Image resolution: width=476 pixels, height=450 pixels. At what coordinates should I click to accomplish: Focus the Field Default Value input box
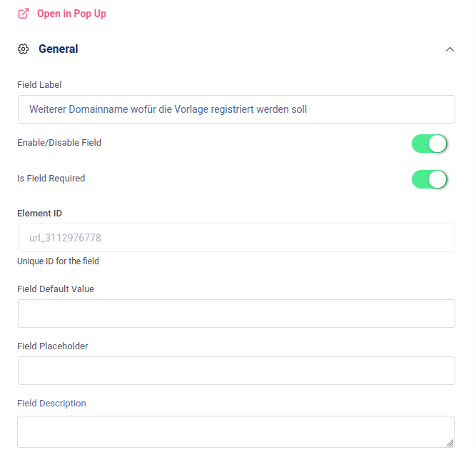coord(236,314)
